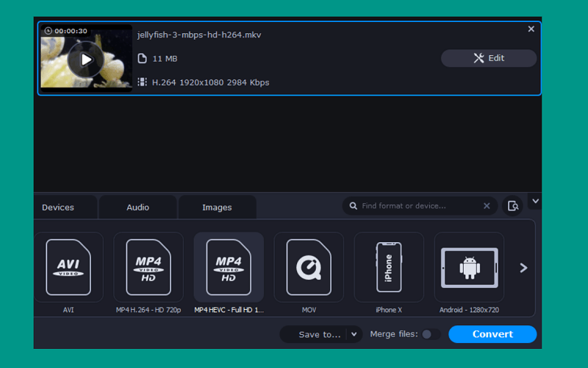Show next presets with right arrow
Viewport: 588px width, 368px height.
point(523,268)
